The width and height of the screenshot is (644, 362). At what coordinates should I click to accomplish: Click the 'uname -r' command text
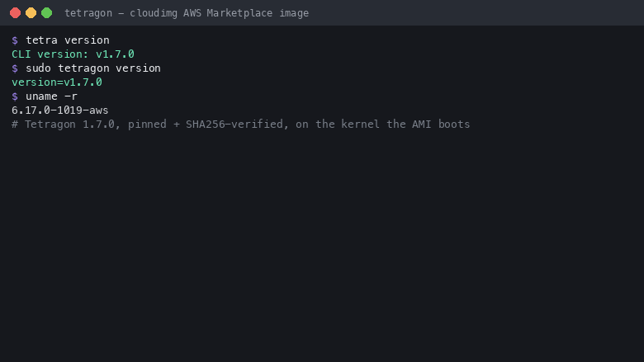[x=51, y=96]
